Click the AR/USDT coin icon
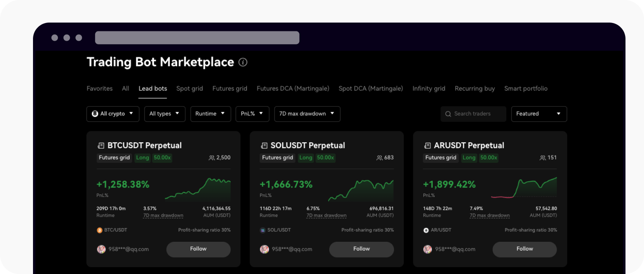 coord(426,230)
